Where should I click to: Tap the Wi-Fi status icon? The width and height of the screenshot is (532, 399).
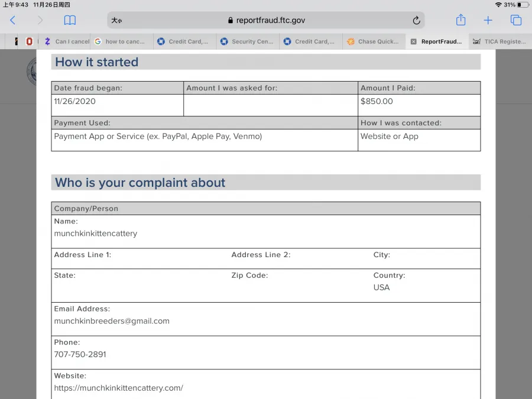point(498,4)
